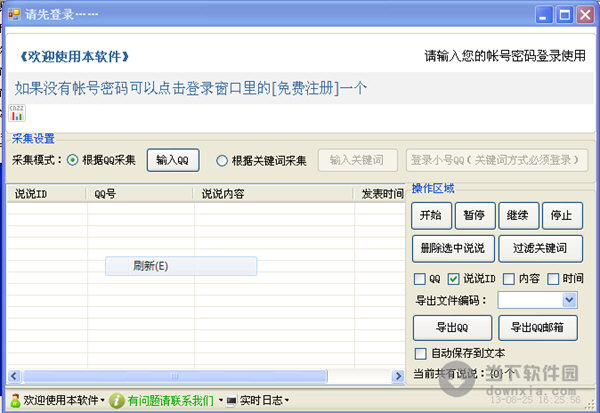Sort by the 说说内容 column header
Screen dimensions: 600x413
tap(273, 194)
